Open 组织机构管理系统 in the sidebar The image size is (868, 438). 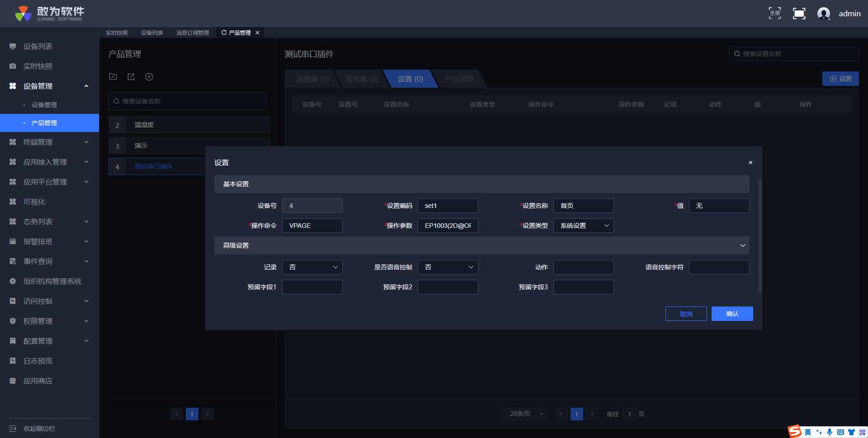pyautogui.click(x=52, y=282)
